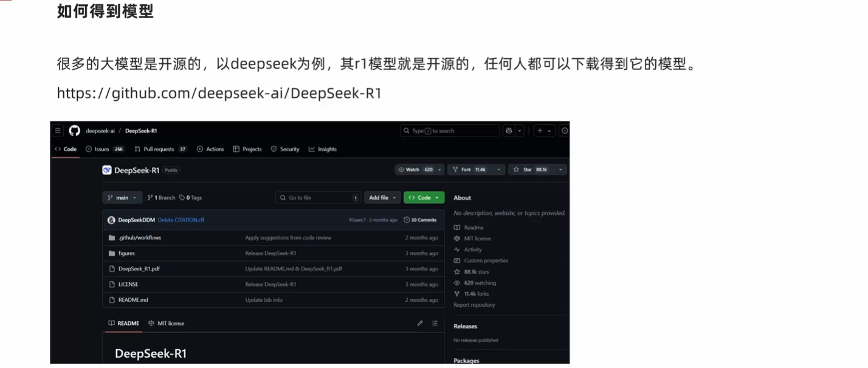
Task: Click file icon beside DeepSeek_R1.pdf
Action: click(x=112, y=268)
